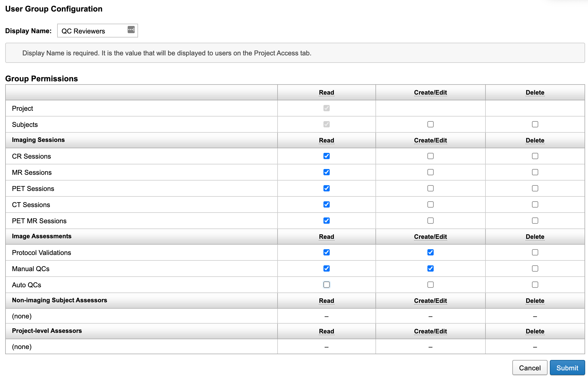Check Create/Edit for Auto QCs
Viewport: 588px width, 379px height.
click(430, 285)
